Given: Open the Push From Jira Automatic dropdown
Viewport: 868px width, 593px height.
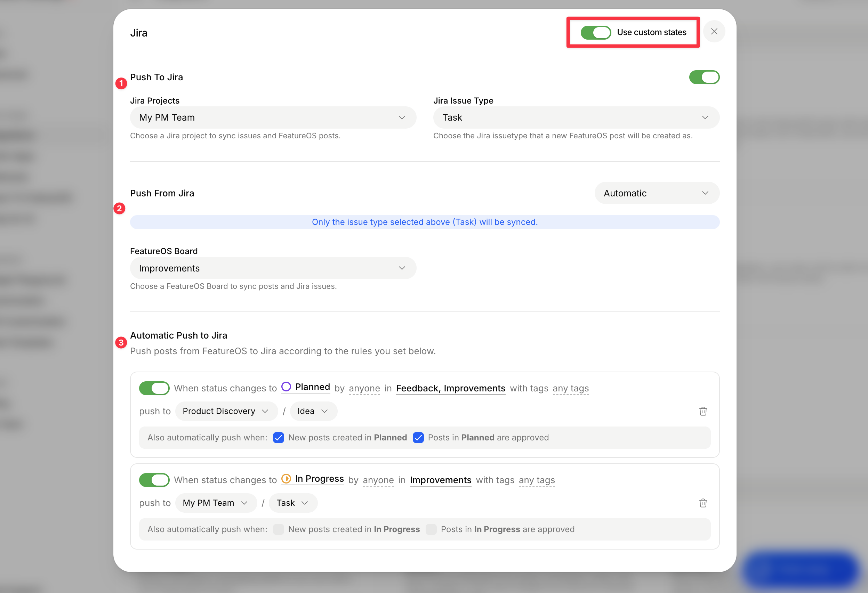Looking at the screenshot, I should point(657,193).
